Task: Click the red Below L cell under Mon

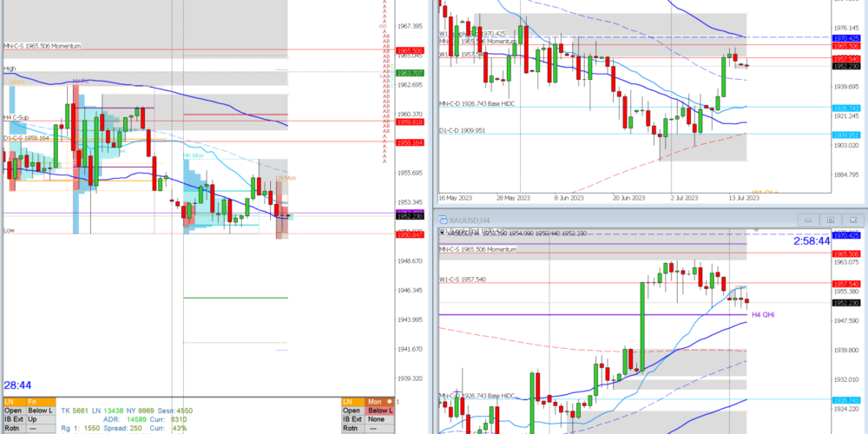Action: tap(379, 411)
